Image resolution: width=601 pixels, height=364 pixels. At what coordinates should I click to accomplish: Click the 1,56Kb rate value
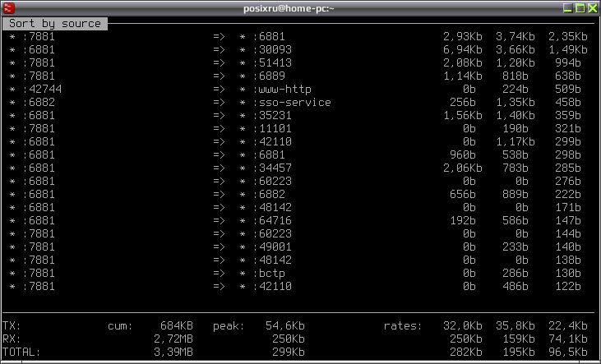tap(463, 115)
